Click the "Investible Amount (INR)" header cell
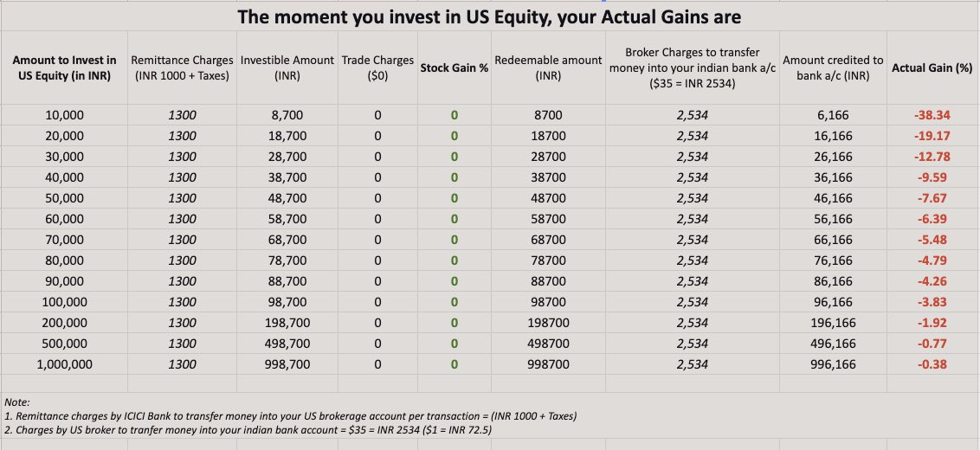The height and width of the screenshot is (450, 980). 287,67
